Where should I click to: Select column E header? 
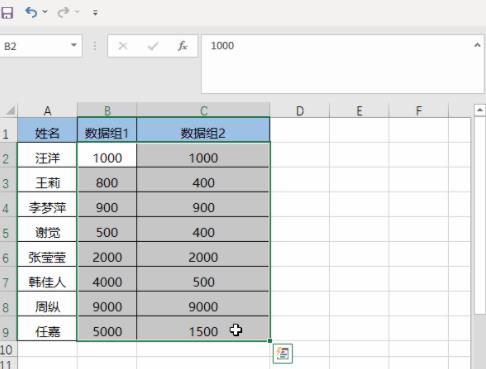click(x=359, y=110)
